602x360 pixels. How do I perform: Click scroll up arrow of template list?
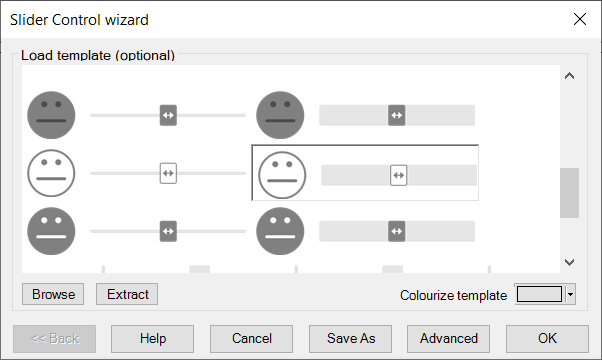click(x=569, y=76)
